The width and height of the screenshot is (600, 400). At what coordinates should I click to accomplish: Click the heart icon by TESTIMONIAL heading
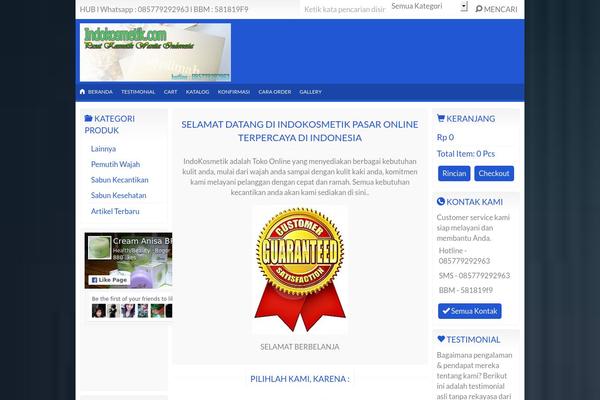(441, 339)
